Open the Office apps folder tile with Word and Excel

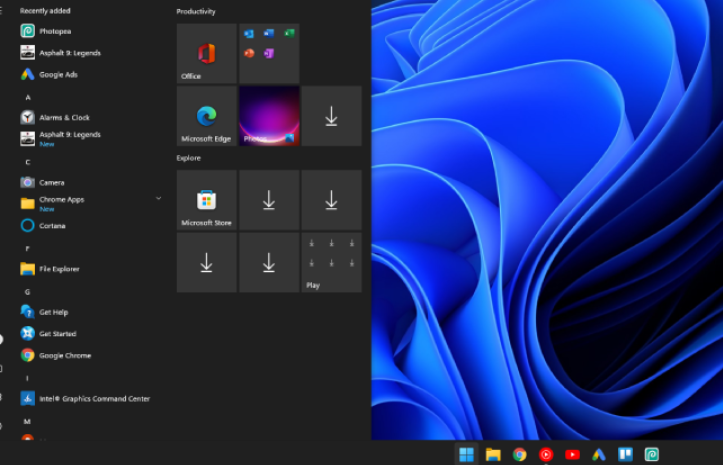coord(269,54)
